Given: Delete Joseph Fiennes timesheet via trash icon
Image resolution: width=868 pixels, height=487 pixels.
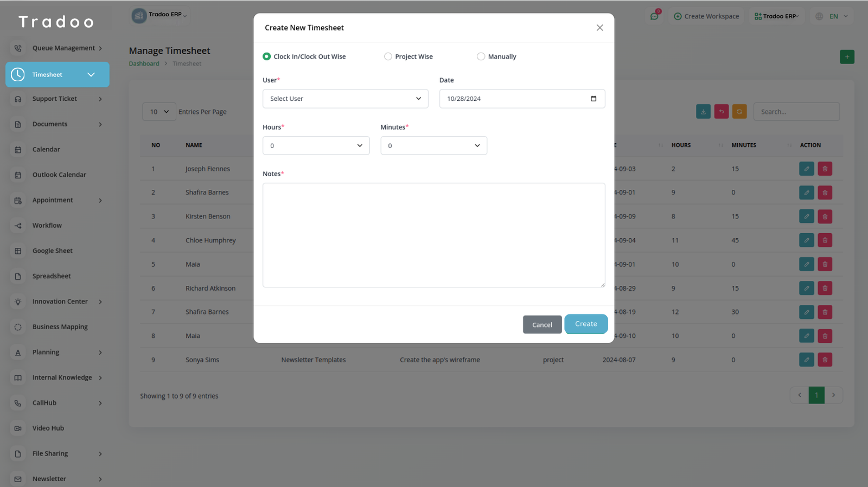Looking at the screenshot, I should [825, 169].
